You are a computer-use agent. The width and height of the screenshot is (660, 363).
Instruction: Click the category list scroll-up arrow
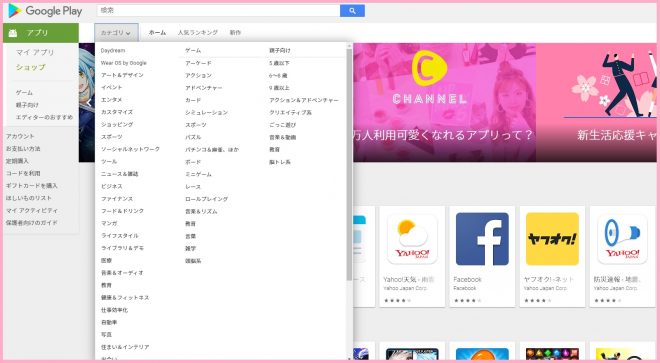pyautogui.click(x=349, y=45)
